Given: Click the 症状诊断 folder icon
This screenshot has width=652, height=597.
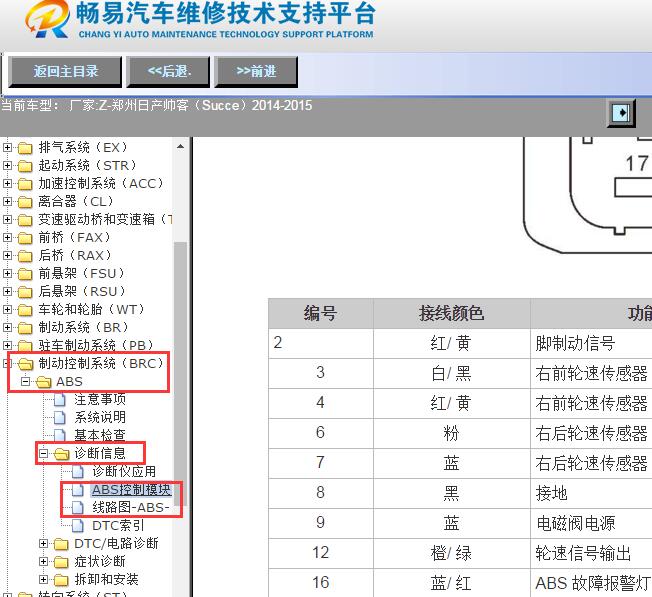Looking at the screenshot, I should tap(61, 562).
